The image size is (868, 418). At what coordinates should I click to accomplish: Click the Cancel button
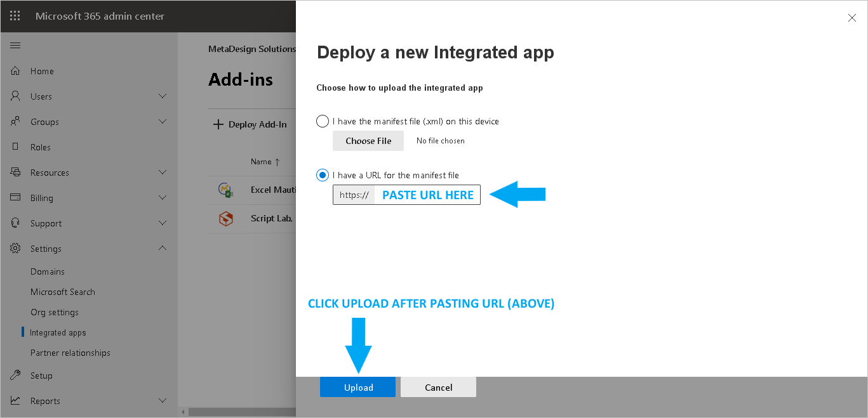(438, 387)
